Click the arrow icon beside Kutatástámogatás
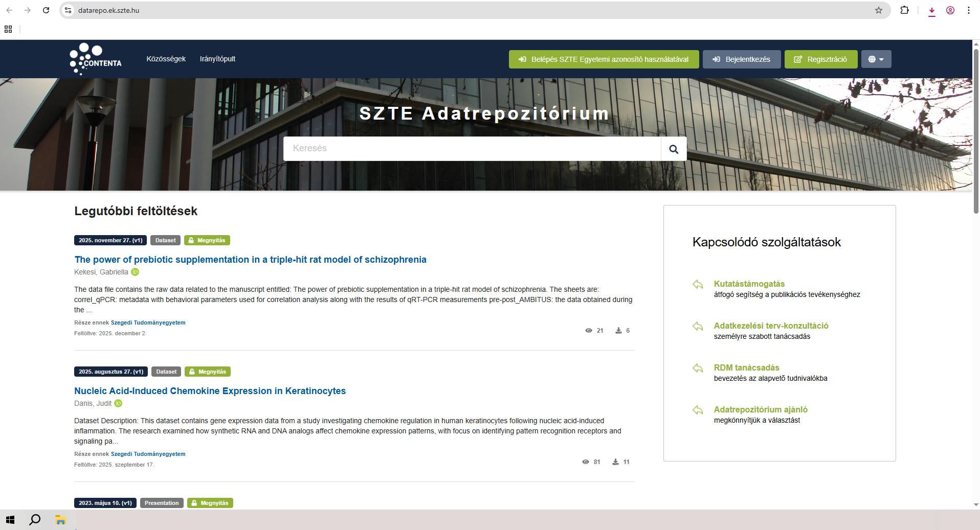This screenshot has width=980, height=530. 697,285
